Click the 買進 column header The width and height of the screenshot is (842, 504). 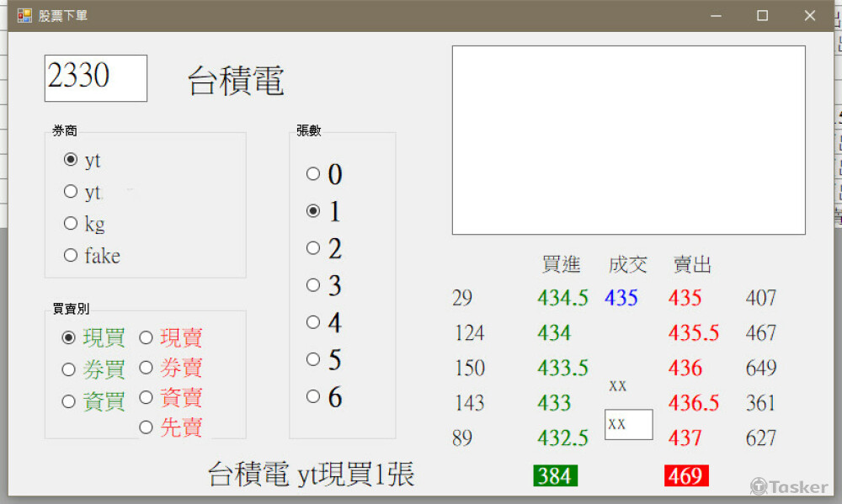click(x=561, y=264)
